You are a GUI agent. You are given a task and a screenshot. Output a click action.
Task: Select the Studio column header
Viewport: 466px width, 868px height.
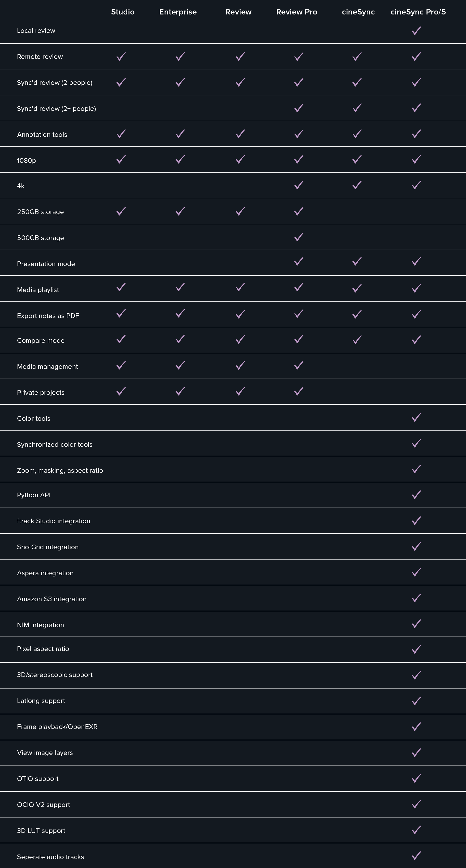(x=123, y=12)
